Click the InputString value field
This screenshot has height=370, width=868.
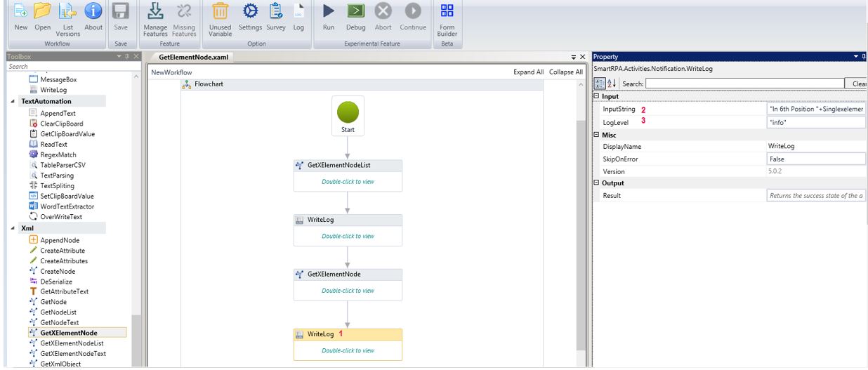(815, 110)
